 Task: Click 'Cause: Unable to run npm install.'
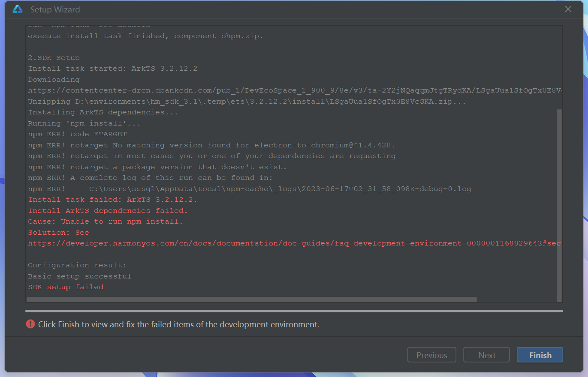[x=106, y=221]
